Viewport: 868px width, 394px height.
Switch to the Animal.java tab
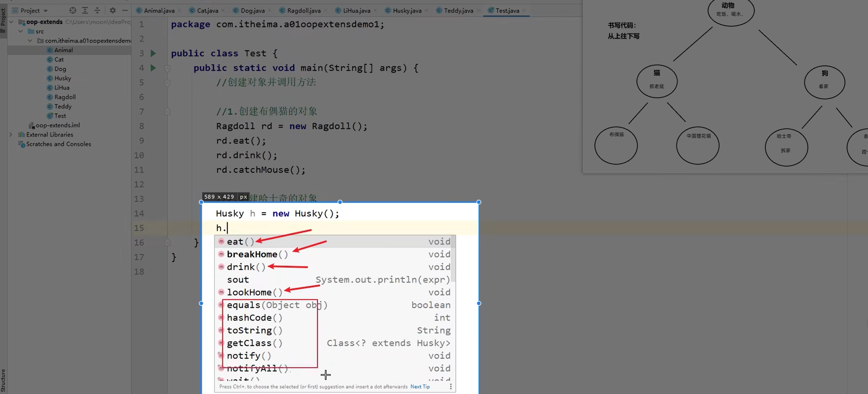click(x=158, y=11)
